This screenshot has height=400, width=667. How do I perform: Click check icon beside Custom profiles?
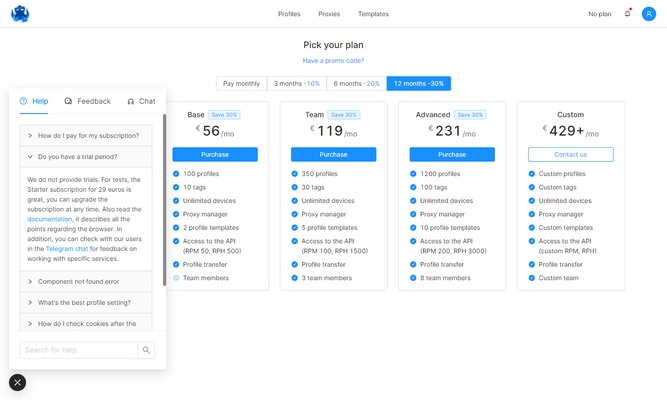(x=532, y=174)
